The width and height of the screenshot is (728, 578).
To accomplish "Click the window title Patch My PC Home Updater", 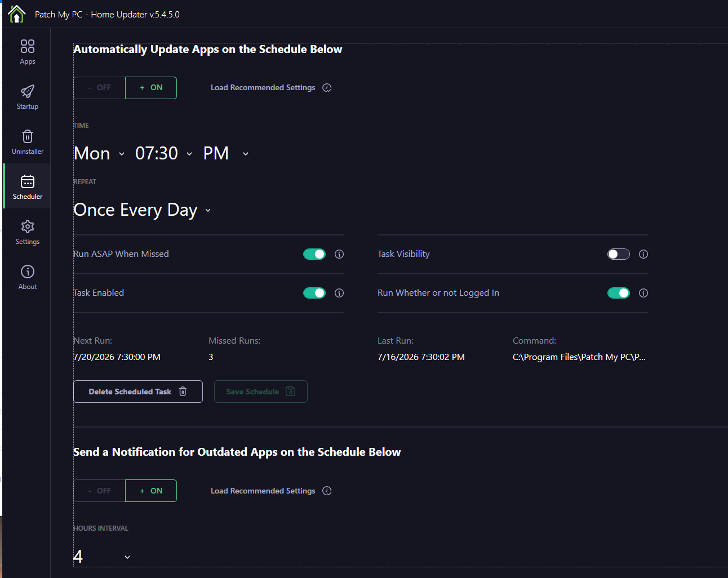I will tap(107, 15).
